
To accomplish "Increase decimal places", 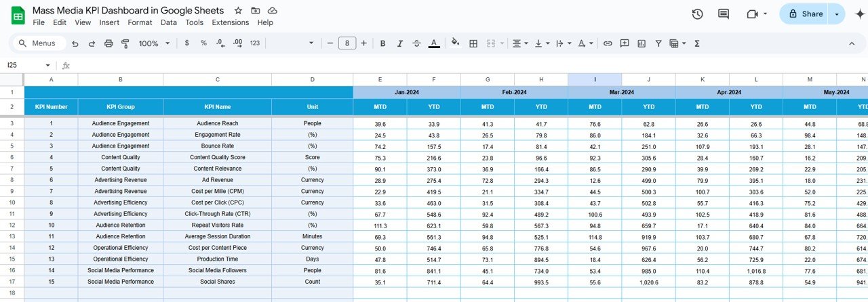I will click(x=237, y=43).
